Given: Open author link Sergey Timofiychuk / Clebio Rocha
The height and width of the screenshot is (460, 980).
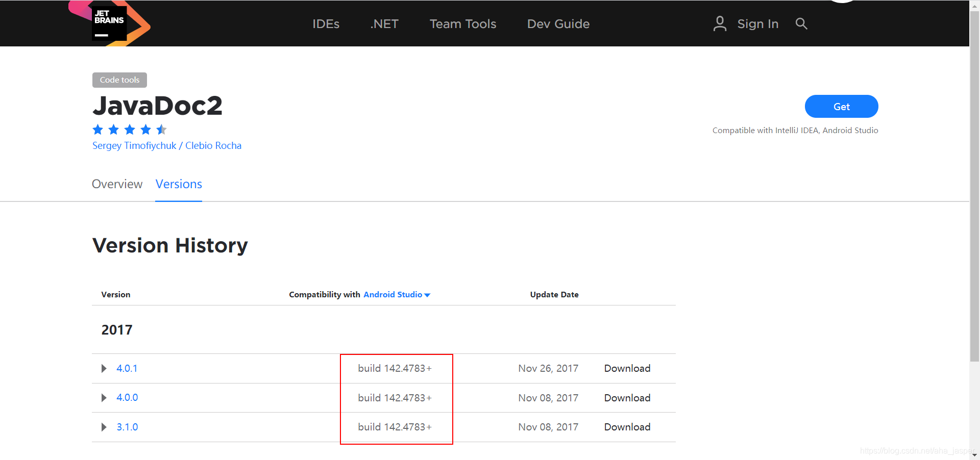Looking at the screenshot, I should pyautogui.click(x=167, y=146).
